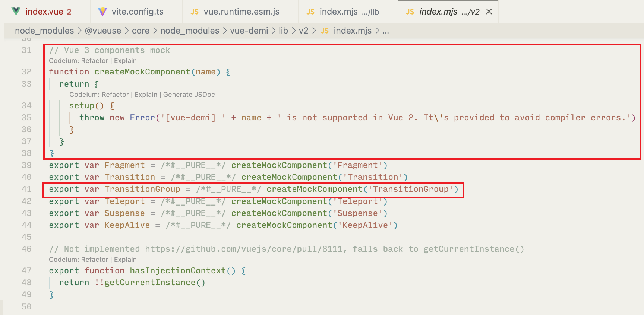Screen dimensions: 644x315
Task: Open the vite.config.ts tab
Action: (136, 12)
